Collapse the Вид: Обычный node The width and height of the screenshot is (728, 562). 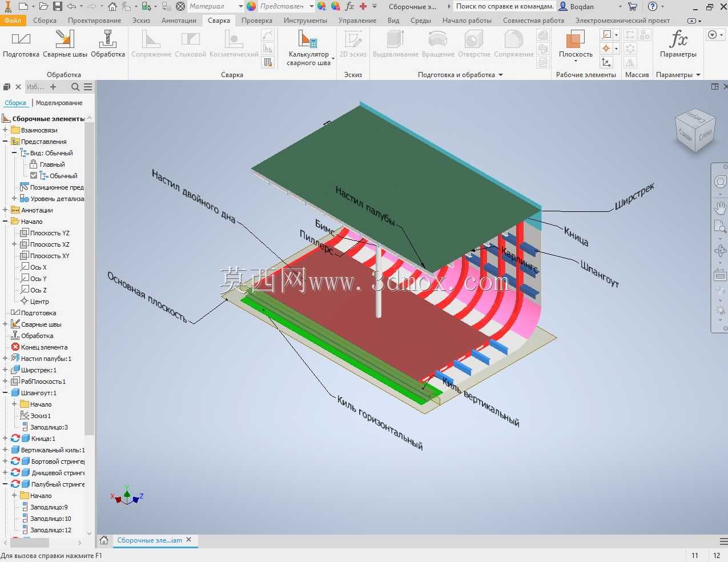[x=14, y=152]
